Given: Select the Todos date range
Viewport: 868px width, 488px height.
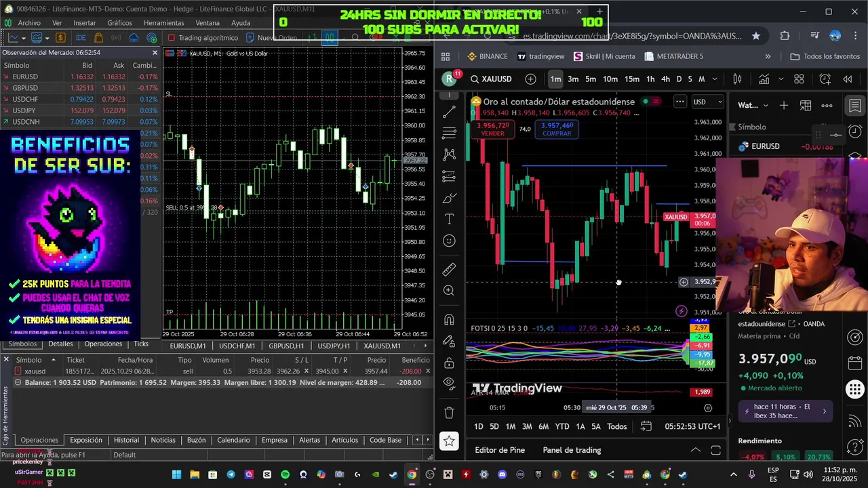Looking at the screenshot, I should coord(617,426).
